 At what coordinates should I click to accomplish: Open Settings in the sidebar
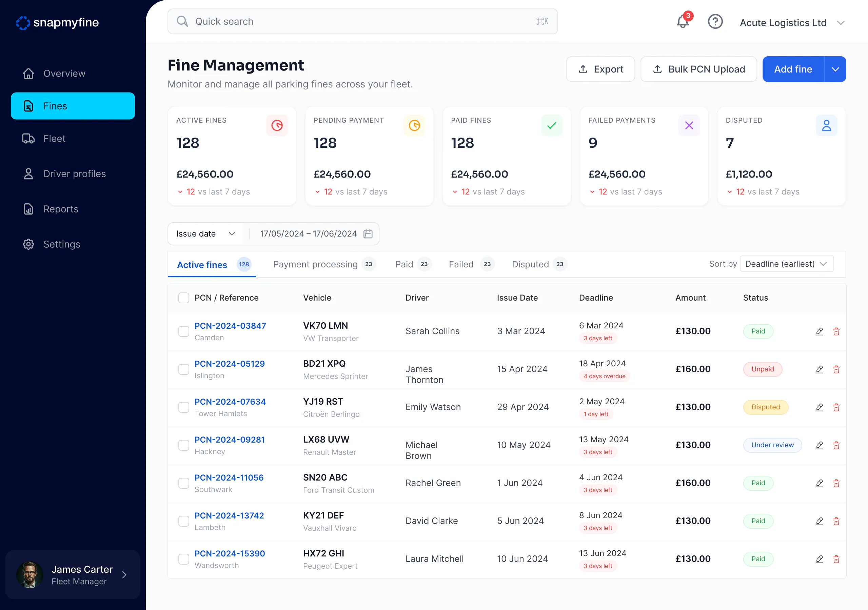coord(73,244)
